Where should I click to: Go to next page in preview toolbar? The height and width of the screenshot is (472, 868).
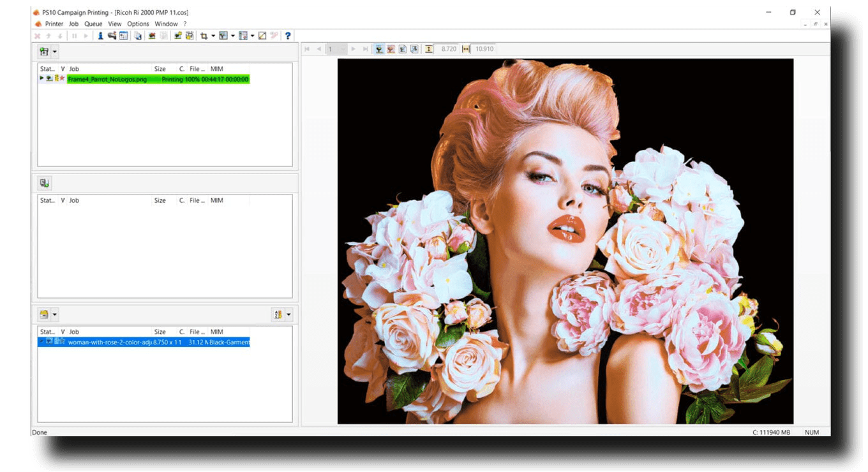coord(354,49)
